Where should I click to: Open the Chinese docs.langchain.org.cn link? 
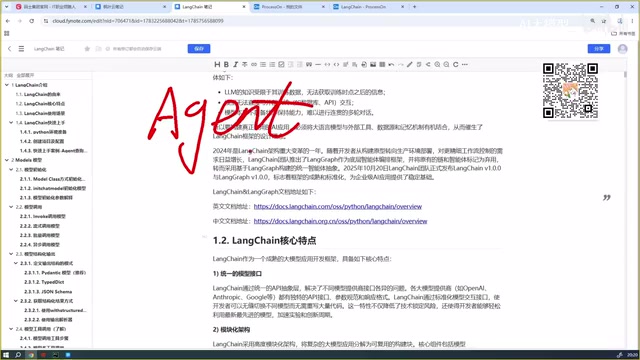[x=340, y=221]
